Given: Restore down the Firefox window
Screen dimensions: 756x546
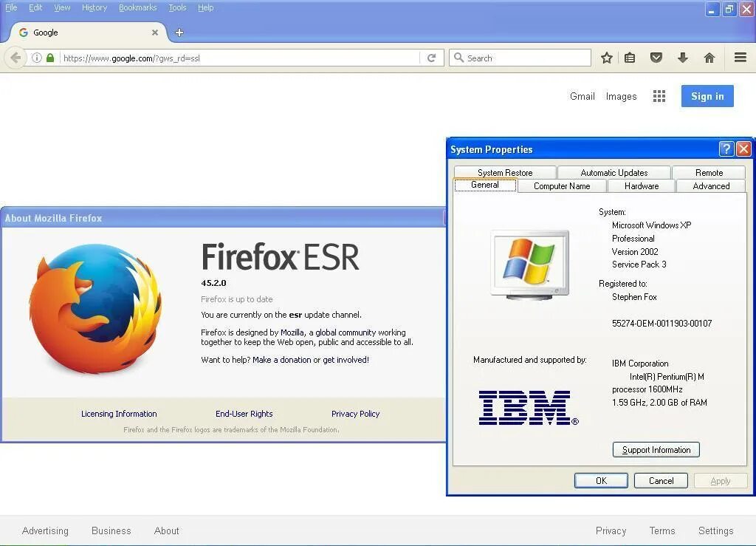Looking at the screenshot, I should point(729,9).
